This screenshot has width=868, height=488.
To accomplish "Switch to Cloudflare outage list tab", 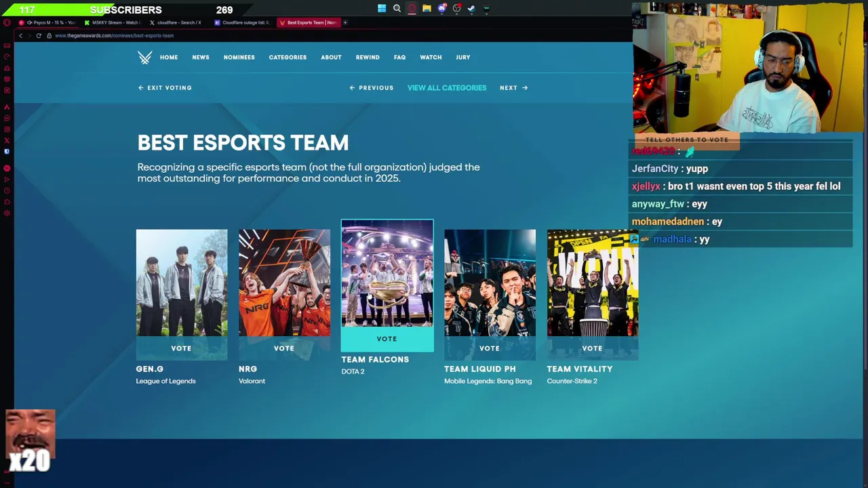I will pos(242,22).
